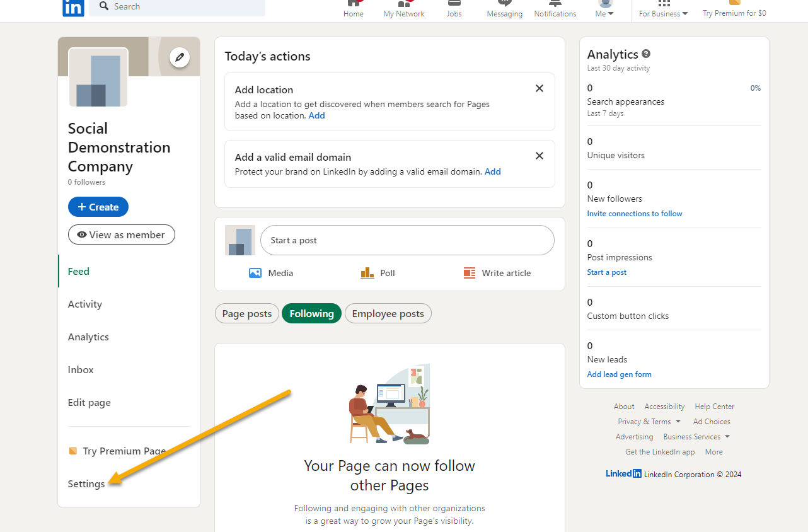Click the My Network icon

tap(403, 8)
